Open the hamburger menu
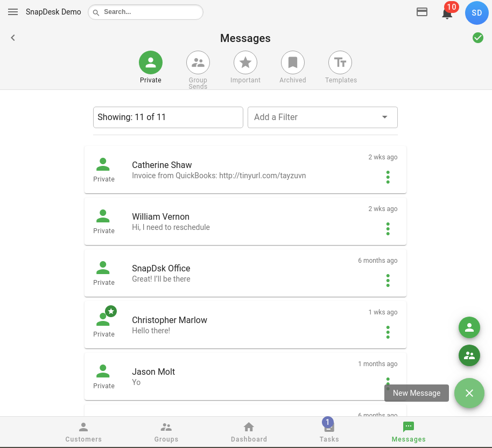The image size is (492, 448). coord(13,12)
